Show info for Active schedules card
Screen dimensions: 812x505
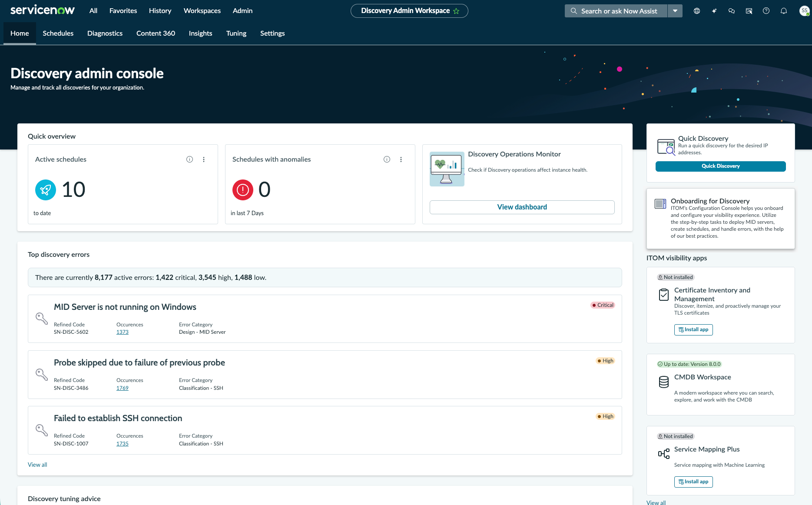[189, 159]
